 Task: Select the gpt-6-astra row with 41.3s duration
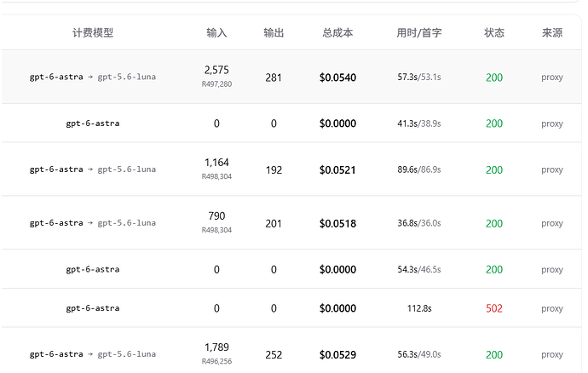click(291, 123)
